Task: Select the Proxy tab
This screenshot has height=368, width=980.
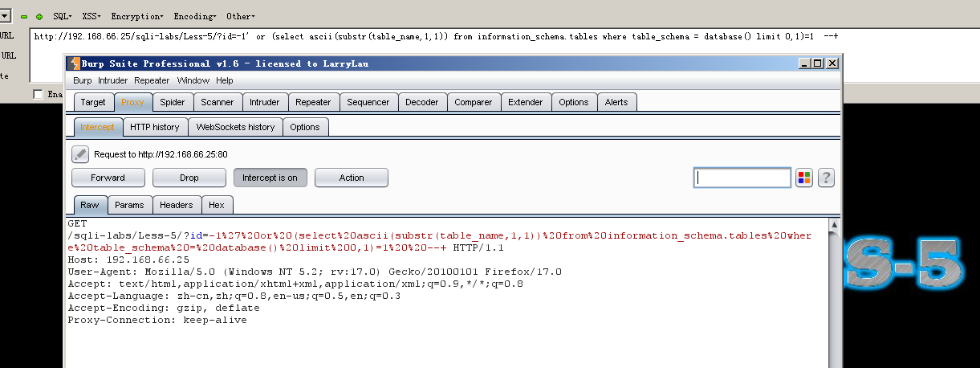Action: point(132,102)
